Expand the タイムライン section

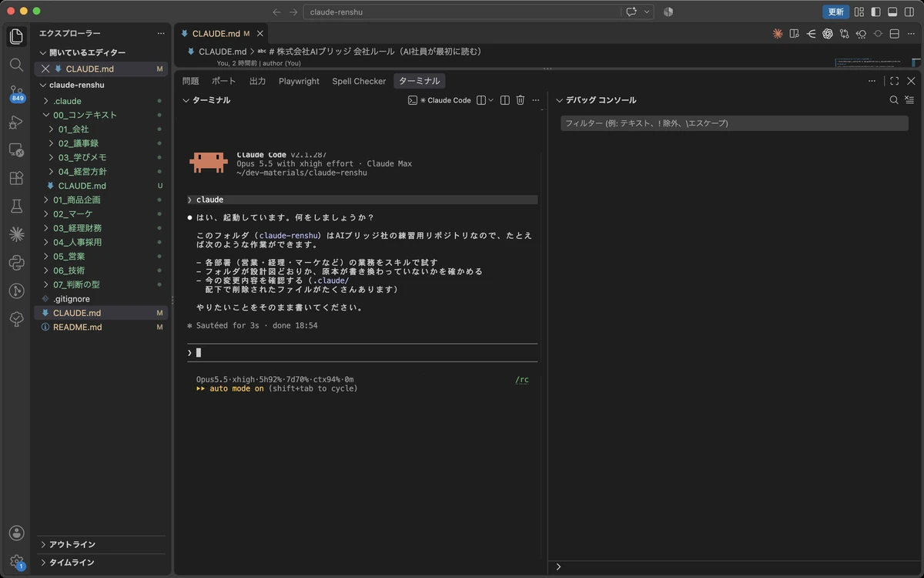[x=100, y=563]
